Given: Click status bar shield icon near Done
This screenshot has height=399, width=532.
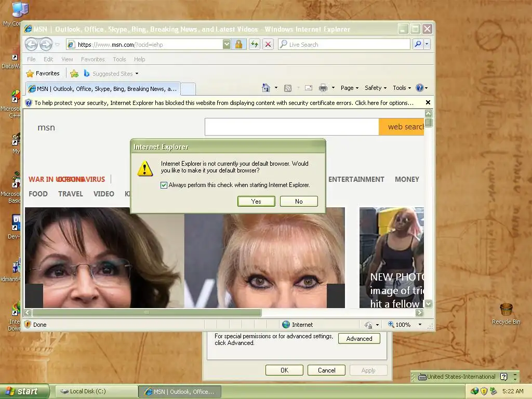Looking at the screenshot, I should tap(28, 324).
